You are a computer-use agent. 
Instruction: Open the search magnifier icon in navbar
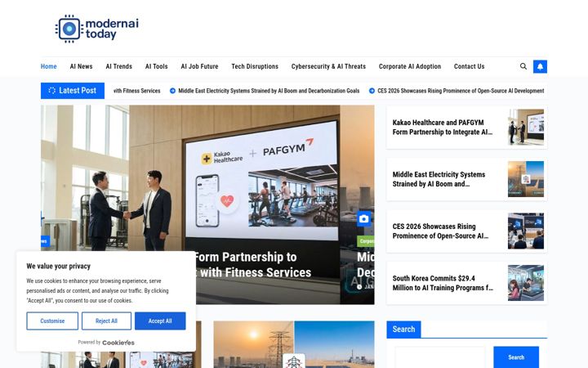523,66
